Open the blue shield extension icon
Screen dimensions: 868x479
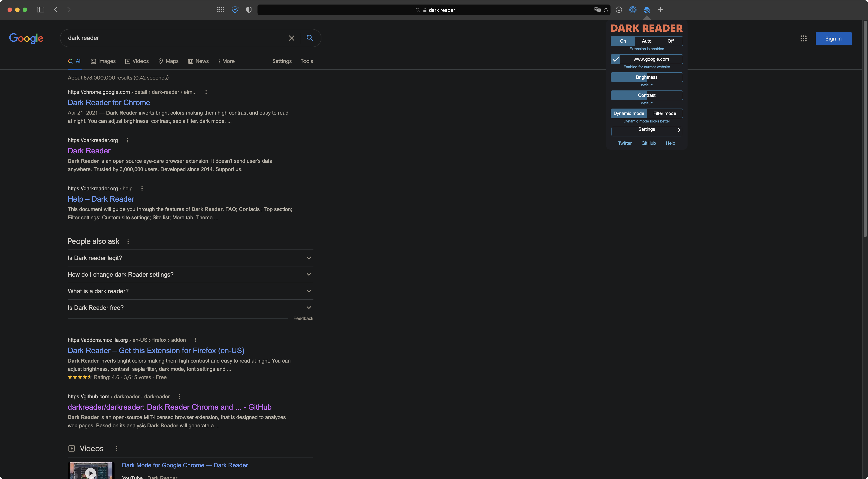(235, 10)
